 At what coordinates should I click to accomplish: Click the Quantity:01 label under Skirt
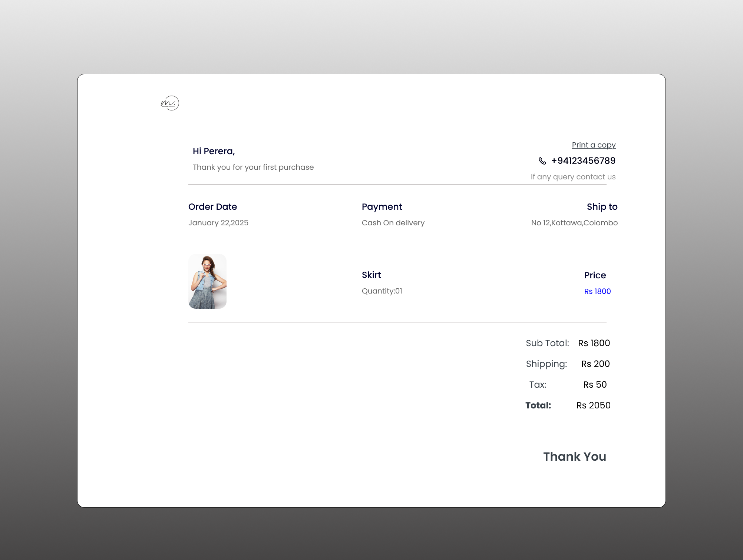[382, 291]
